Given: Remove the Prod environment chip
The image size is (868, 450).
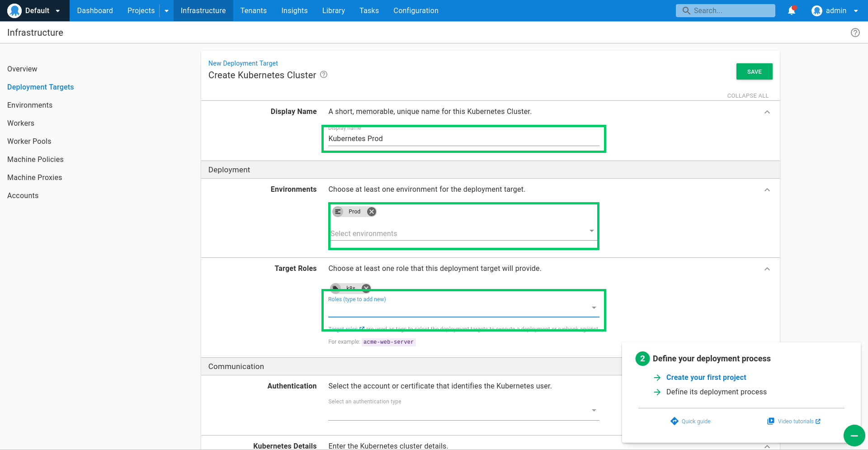Looking at the screenshot, I should [371, 212].
